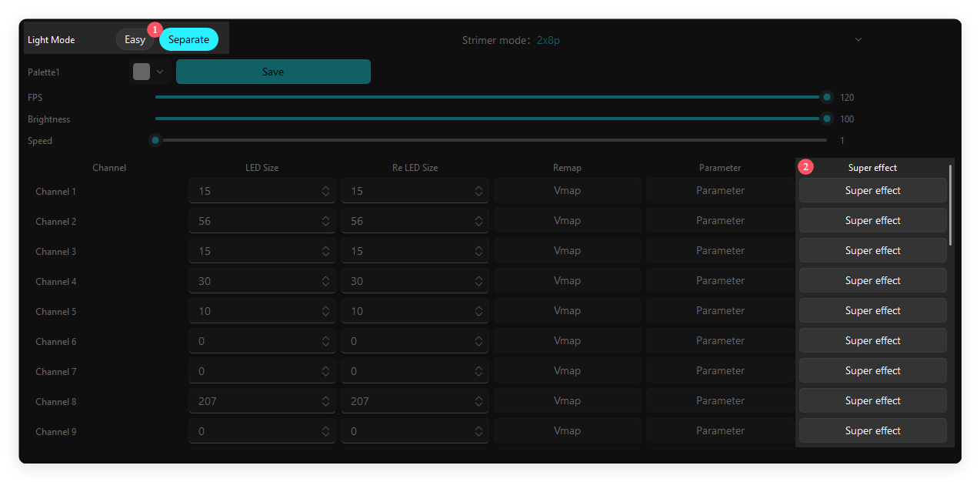This screenshot has height=482, width=980.
Task: Click the Channel 2 Re LED Size stepper
Action: point(478,221)
